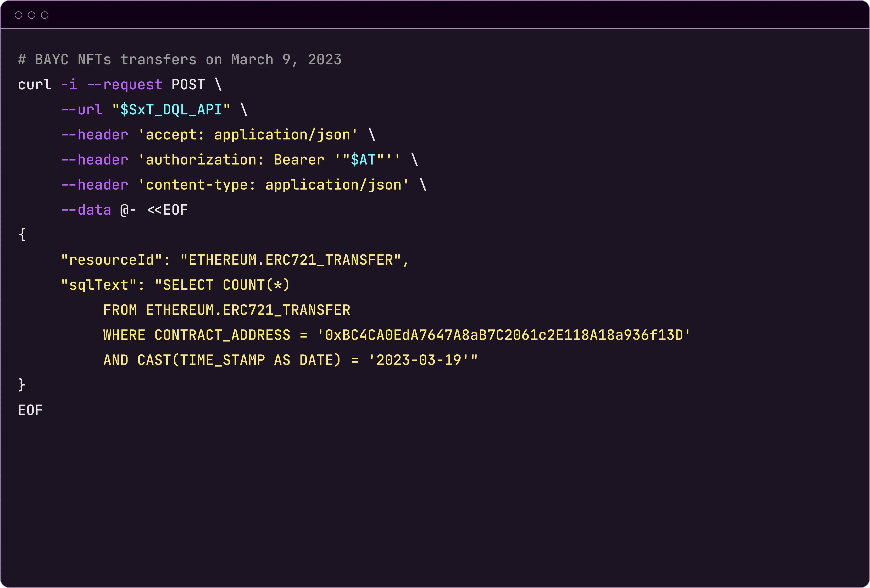This screenshot has height=588, width=870.
Task: Click the first window circle button
Action: tap(18, 15)
